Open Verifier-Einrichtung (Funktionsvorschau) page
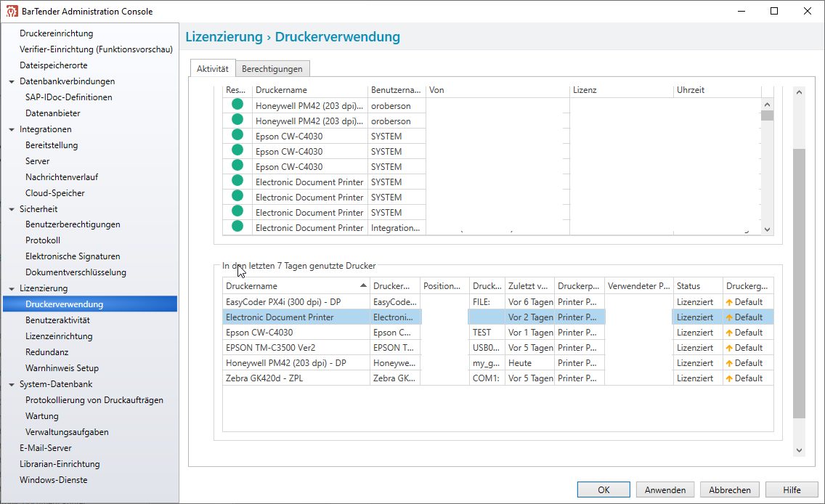The image size is (825, 504). 97,49
